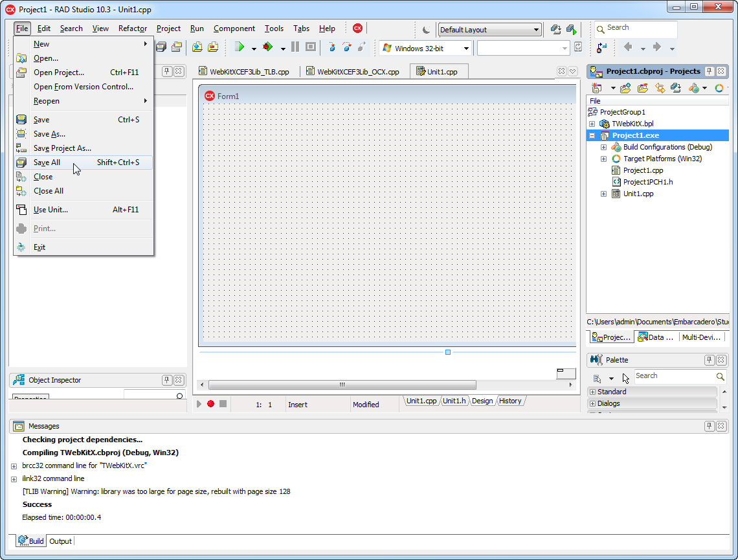Expand ilink32 command line message
The image size is (738, 560).
[x=14, y=479]
